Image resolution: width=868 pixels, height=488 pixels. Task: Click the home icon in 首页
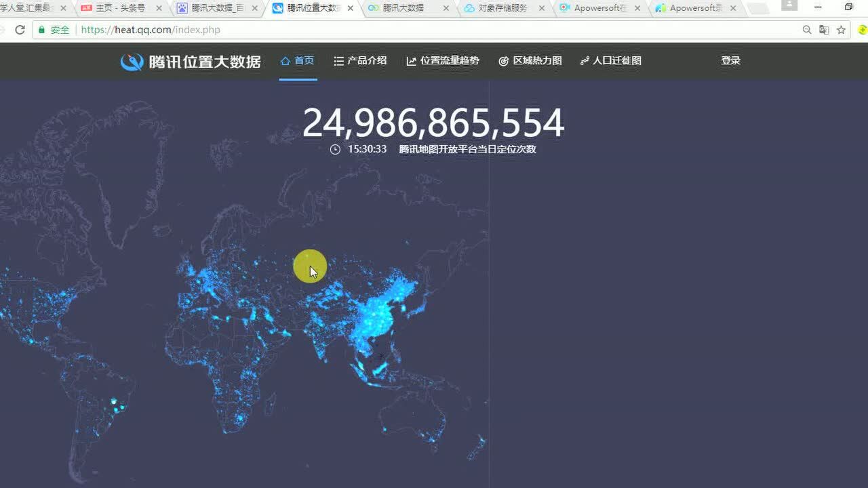click(285, 60)
